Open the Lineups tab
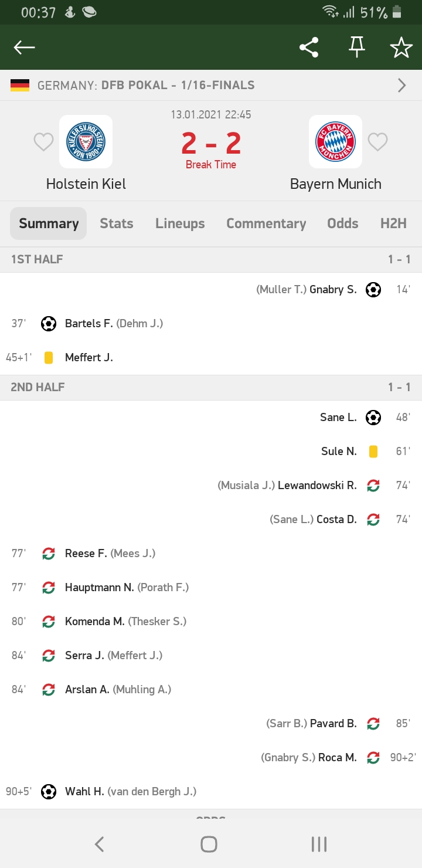This screenshot has width=422, height=868. (180, 223)
